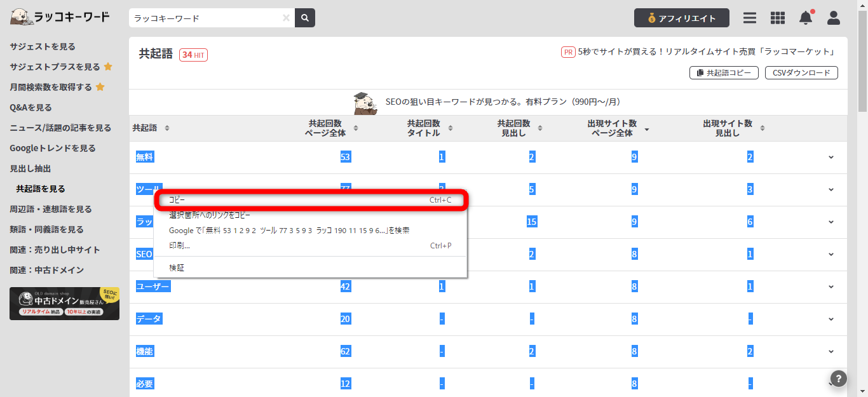The height and width of the screenshot is (397, 868).
Task: Sort by 出現サイト数 ページ全体 arrow
Action: point(647,129)
